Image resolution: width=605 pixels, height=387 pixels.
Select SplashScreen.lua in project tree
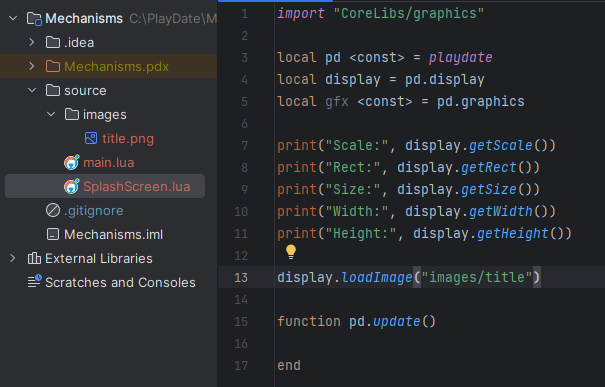137,186
